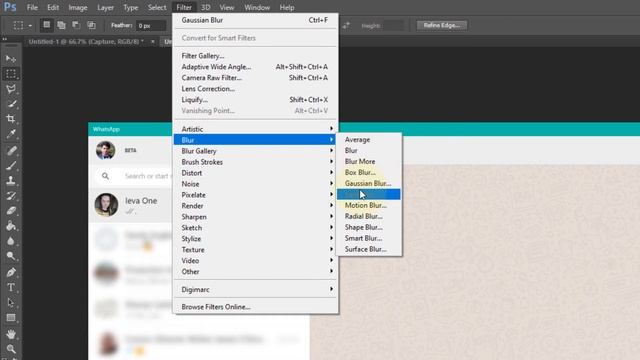Select the Quick Selection tool

pos(11,104)
